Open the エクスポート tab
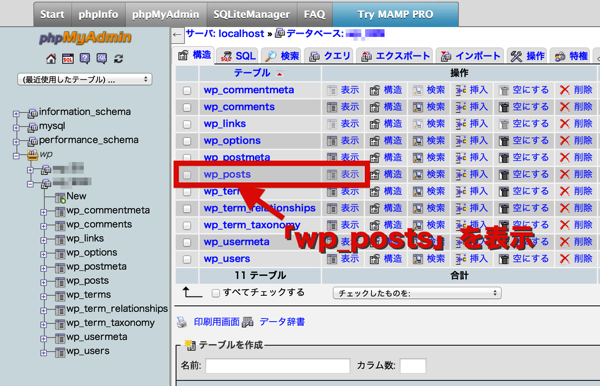 [395, 56]
